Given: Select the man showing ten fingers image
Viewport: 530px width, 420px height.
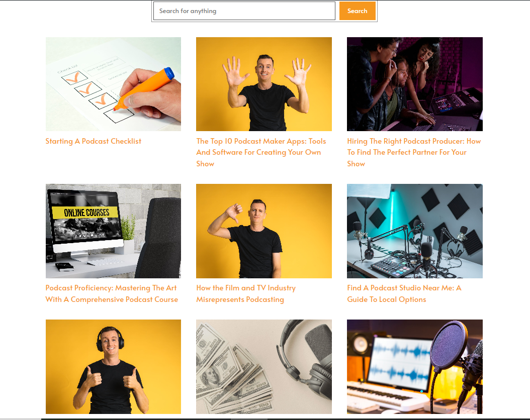Looking at the screenshot, I should (x=264, y=84).
